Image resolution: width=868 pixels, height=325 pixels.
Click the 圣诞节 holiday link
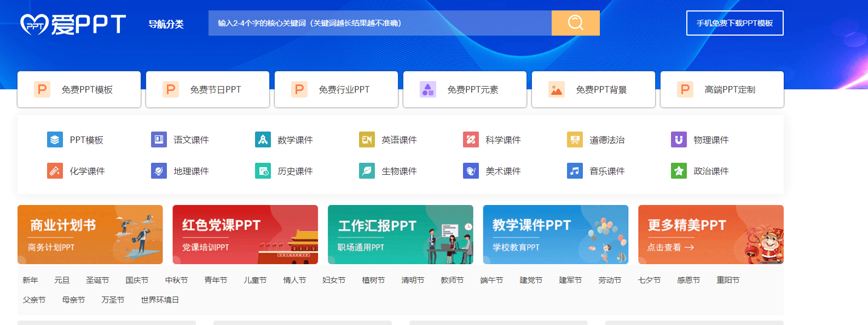[x=97, y=280]
